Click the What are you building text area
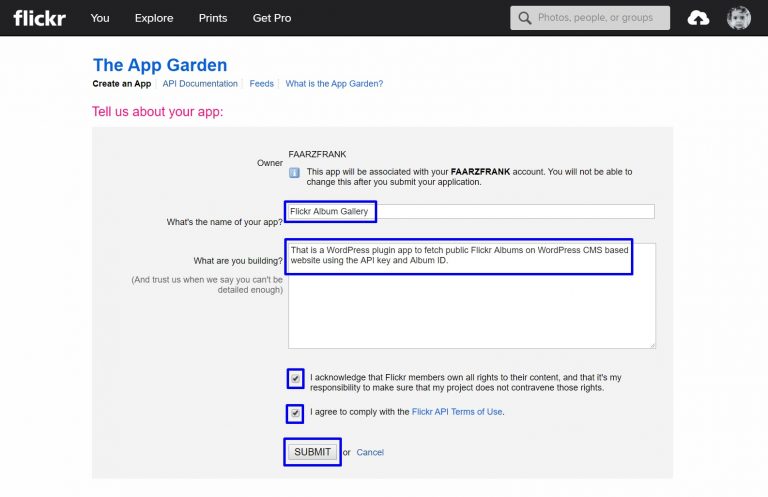Image resolution: width=768 pixels, height=497 pixels. pyautogui.click(x=472, y=296)
